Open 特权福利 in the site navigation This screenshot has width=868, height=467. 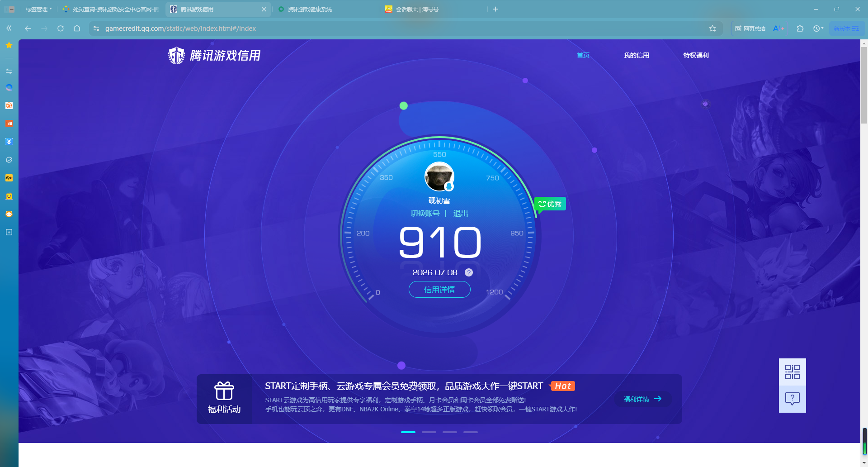(696, 55)
